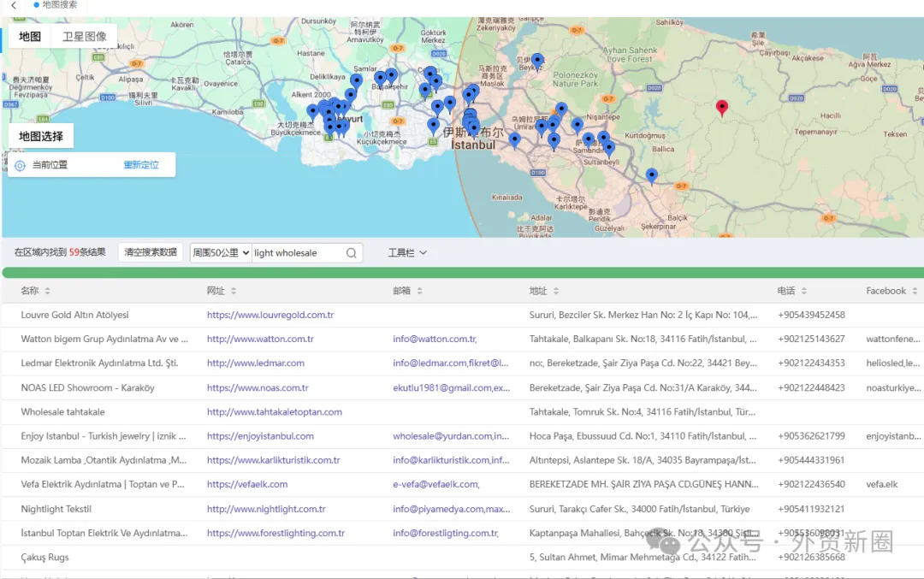Go back with the left arrow icon
This screenshot has width=924, height=579.
pos(14,5)
